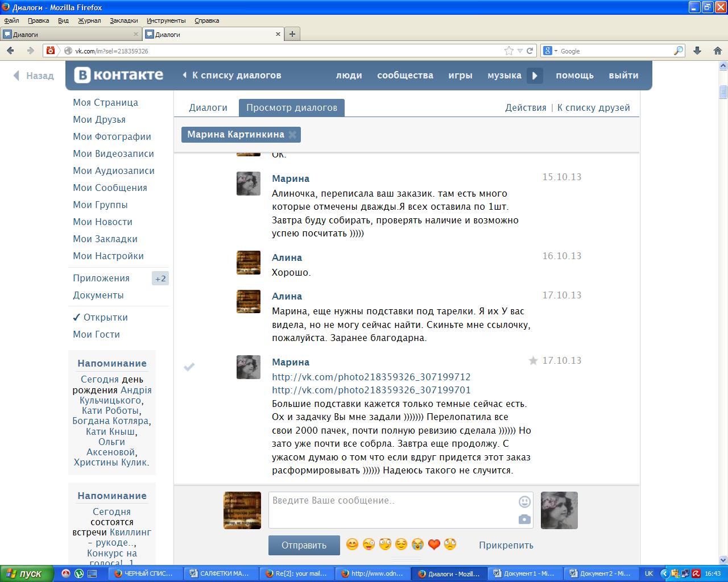Open Мои Сообщения in sidebar
Viewport: 728px width, 582px height.
click(x=110, y=188)
